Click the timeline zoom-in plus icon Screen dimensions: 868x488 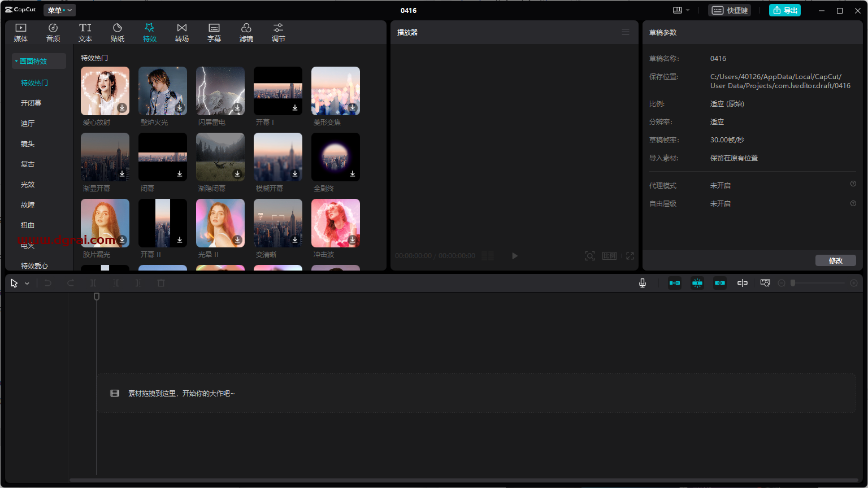(x=854, y=283)
